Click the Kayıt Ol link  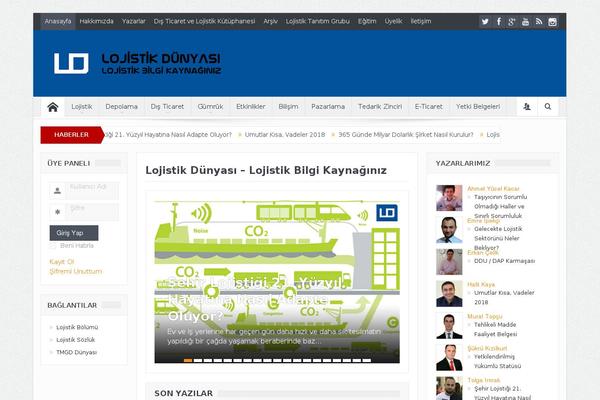click(62, 262)
